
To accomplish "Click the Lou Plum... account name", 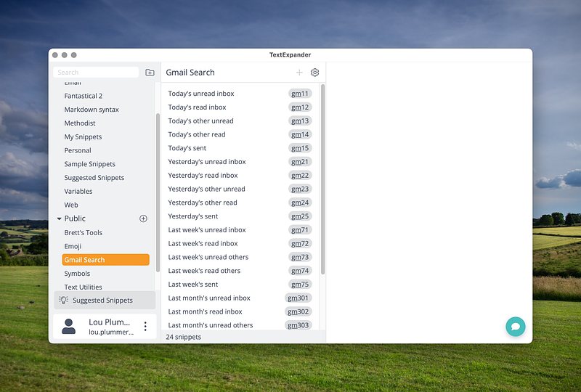I will pos(110,322).
